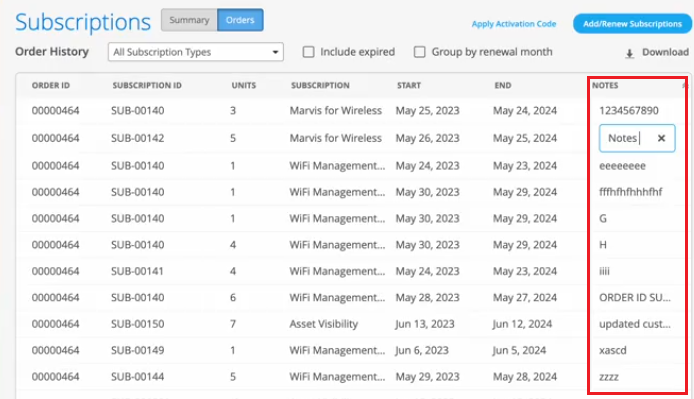Screen dimensions: 694x399
Task: Click the Subscriptions page title
Action: pos(83,22)
